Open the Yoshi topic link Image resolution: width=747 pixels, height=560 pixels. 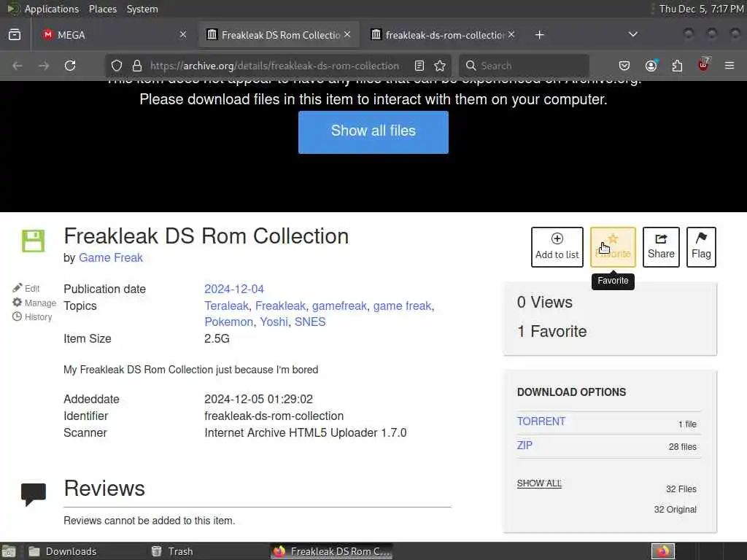[274, 322]
